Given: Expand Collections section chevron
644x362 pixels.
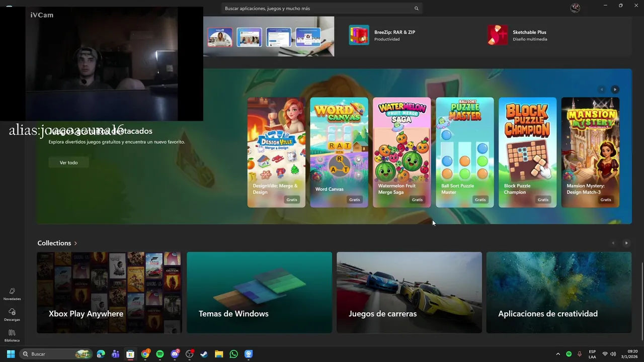Looking at the screenshot, I should [76, 243].
